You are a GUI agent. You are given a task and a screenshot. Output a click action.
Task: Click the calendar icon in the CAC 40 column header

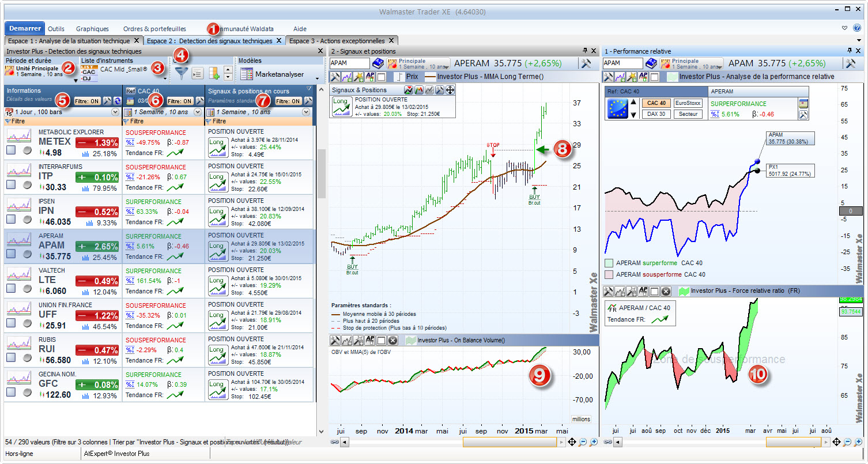(x=130, y=101)
